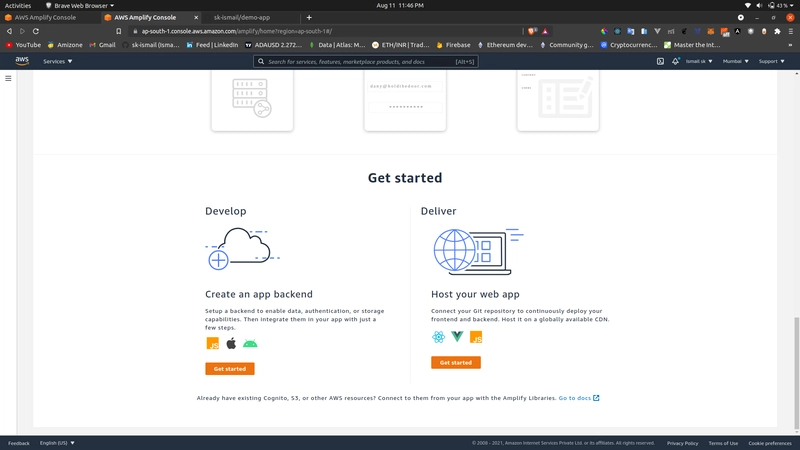
Task: Click the AWS logo home icon
Action: [x=22, y=61]
